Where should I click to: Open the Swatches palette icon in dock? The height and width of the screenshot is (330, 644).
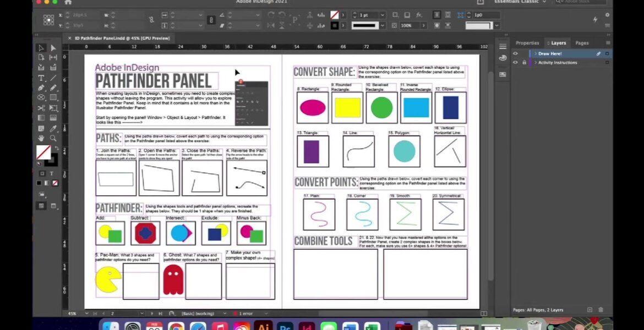[x=503, y=74]
